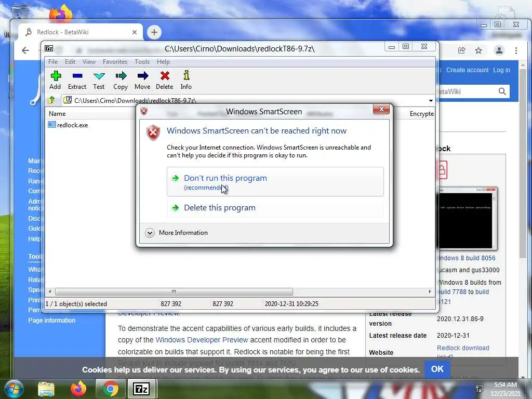Switch to 7-Zip from the taskbar
The height and width of the screenshot is (399, 532).
142,389
